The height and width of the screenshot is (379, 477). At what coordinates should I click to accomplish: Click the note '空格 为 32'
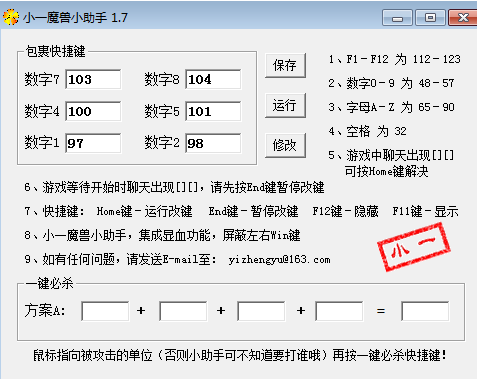(376, 131)
